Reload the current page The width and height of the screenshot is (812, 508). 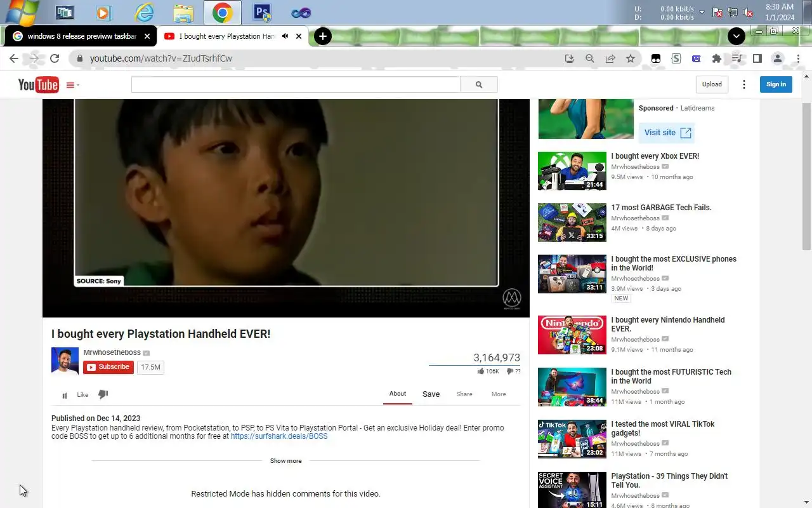(55, 58)
